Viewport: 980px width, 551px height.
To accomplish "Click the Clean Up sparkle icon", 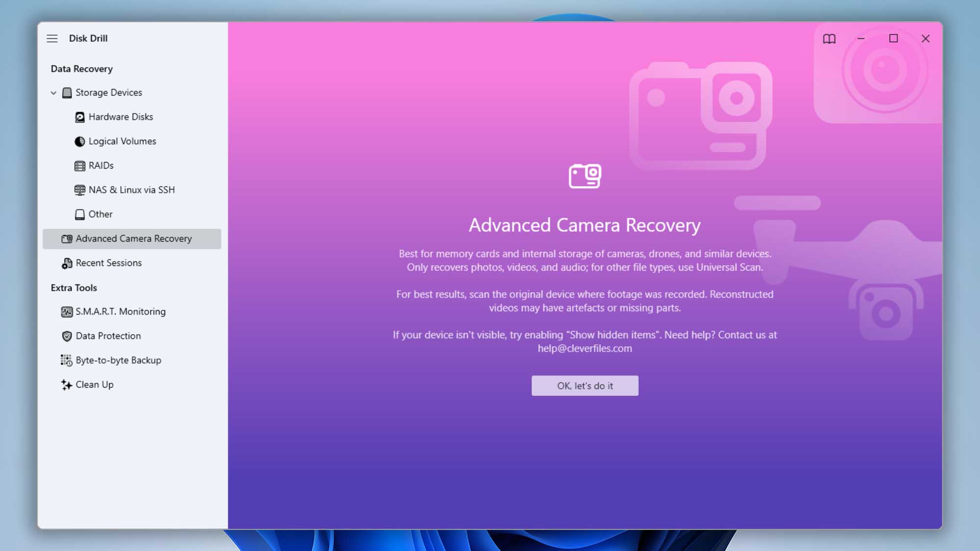I will click(67, 385).
